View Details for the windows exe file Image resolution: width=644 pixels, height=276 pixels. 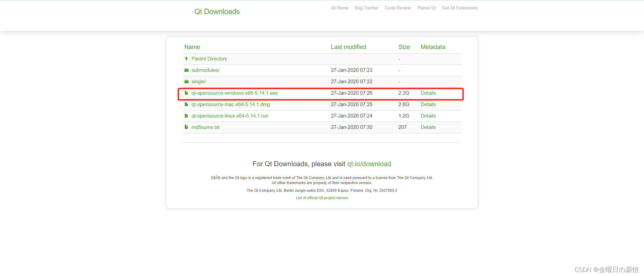[x=428, y=93]
